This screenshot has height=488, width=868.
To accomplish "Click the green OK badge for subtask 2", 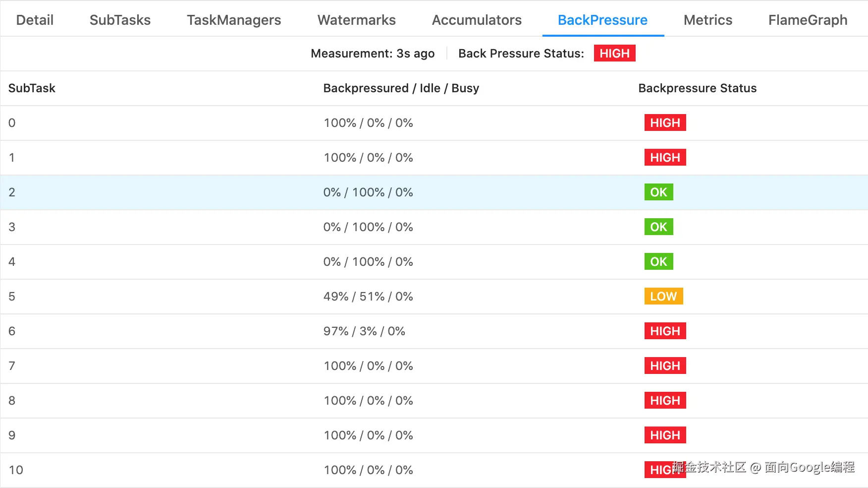I will (x=658, y=192).
